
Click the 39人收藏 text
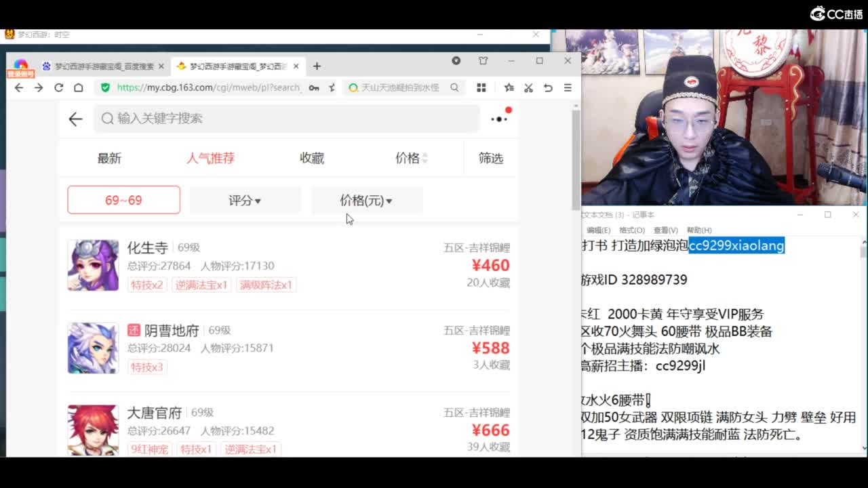tap(488, 447)
